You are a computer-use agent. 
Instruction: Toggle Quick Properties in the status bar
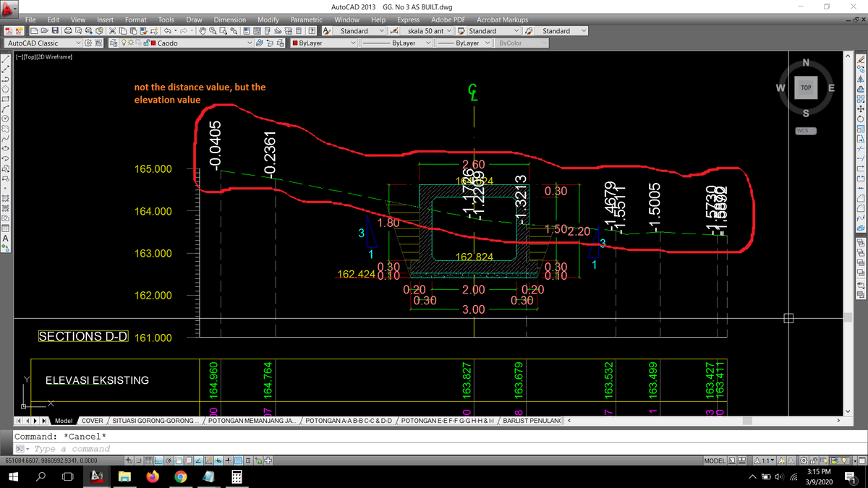point(250,461)
